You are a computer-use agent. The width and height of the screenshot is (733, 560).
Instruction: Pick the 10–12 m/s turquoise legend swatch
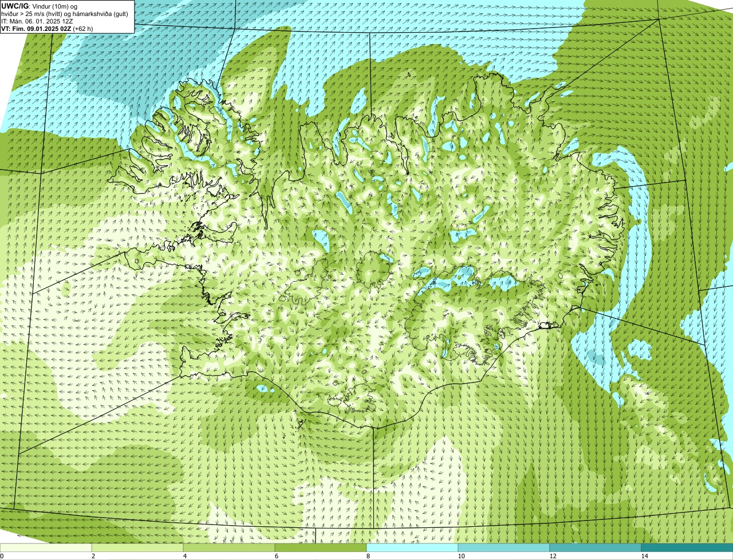504,547
